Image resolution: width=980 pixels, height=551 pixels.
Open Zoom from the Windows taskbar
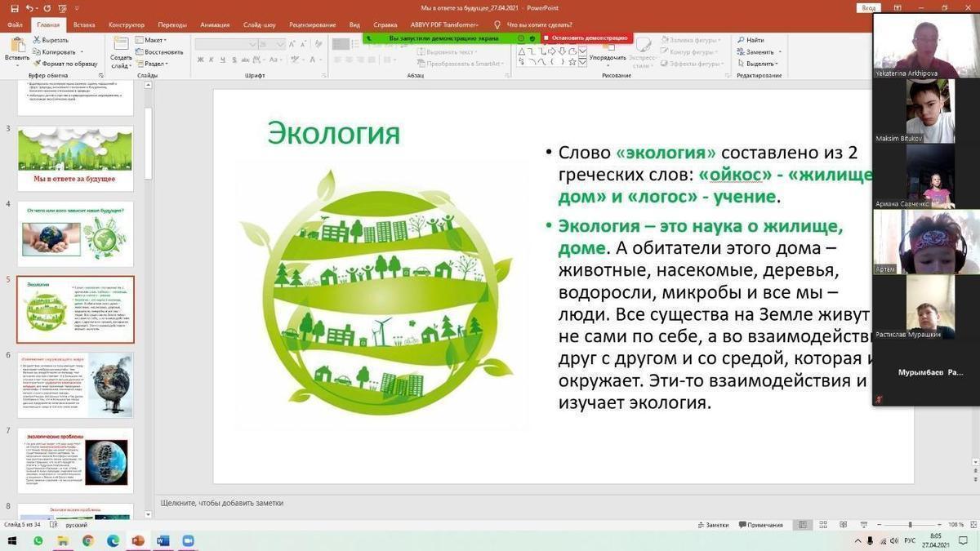pos(188,541)
